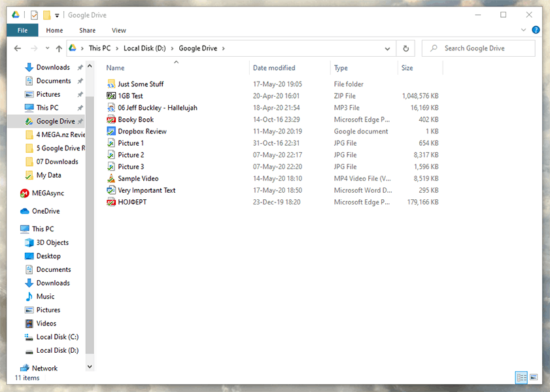Switch to Details view layout icon
Screen dimensions: 550x392
(521, 377)
